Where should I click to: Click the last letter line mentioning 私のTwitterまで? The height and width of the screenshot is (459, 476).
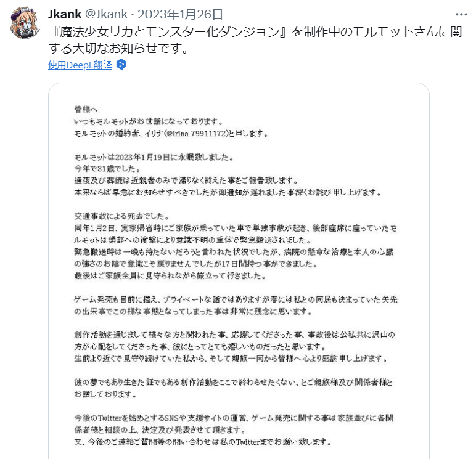[x=202, y=442]
